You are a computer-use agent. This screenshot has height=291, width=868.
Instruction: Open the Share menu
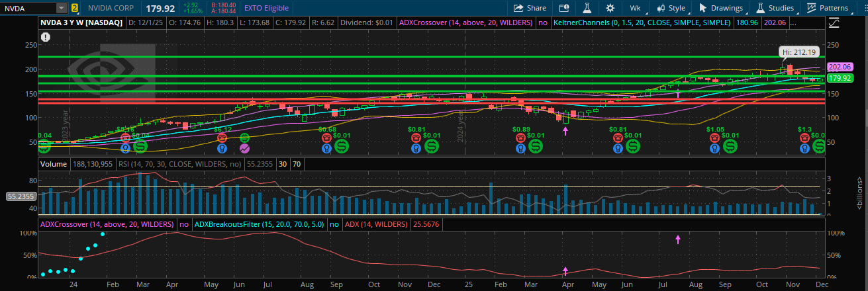point(530,8)
